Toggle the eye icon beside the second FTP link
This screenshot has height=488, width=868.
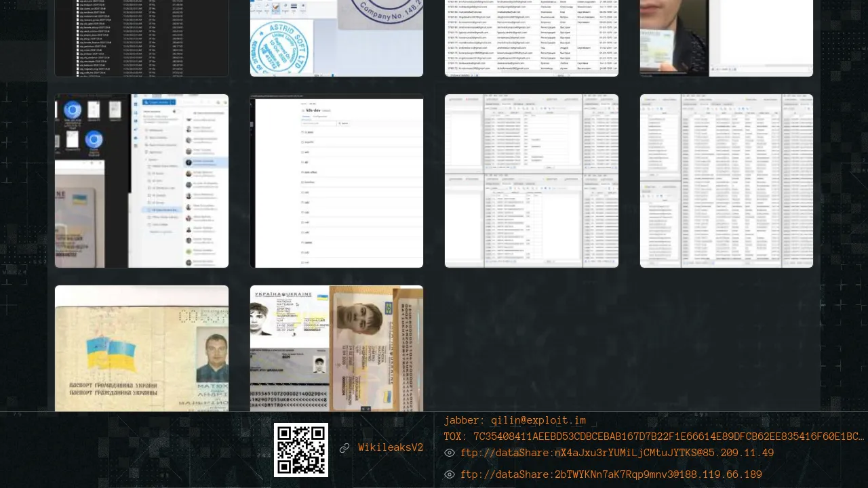[x=450, y=475]
